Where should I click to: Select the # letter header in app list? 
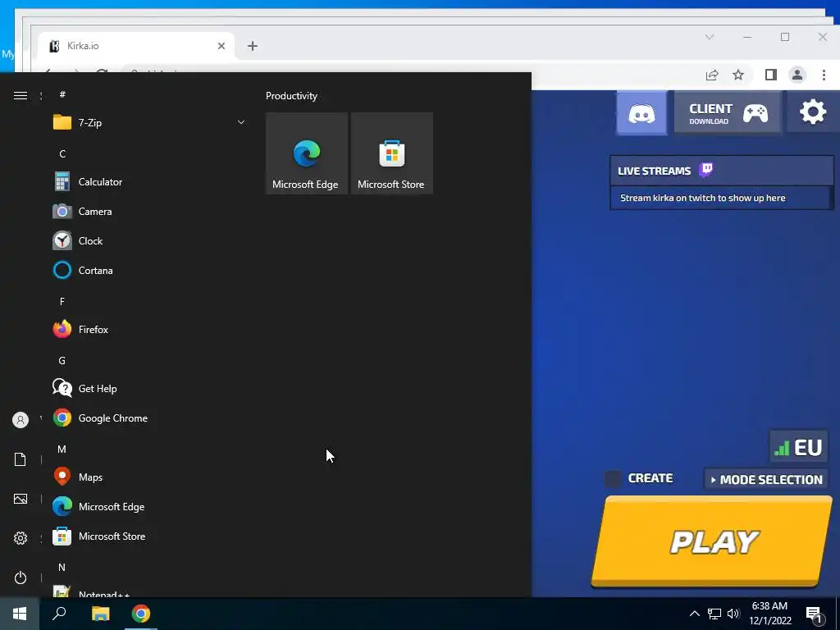pos(62,94)
